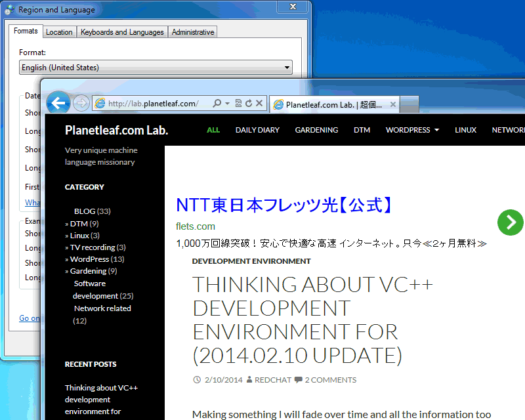The image size is (525, 420).
Task: Open a new blank browser tab
Action: [x=409, y=104]
